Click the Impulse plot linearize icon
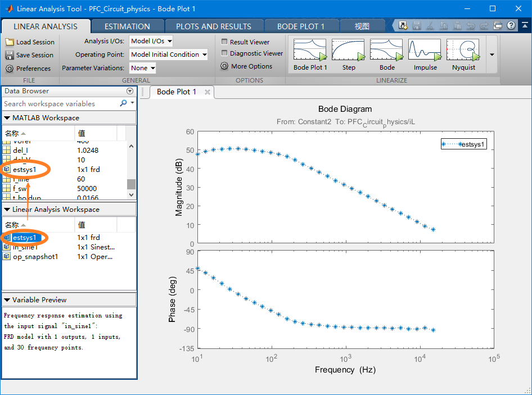Viewport: 532px width, 395px height. 425,50
